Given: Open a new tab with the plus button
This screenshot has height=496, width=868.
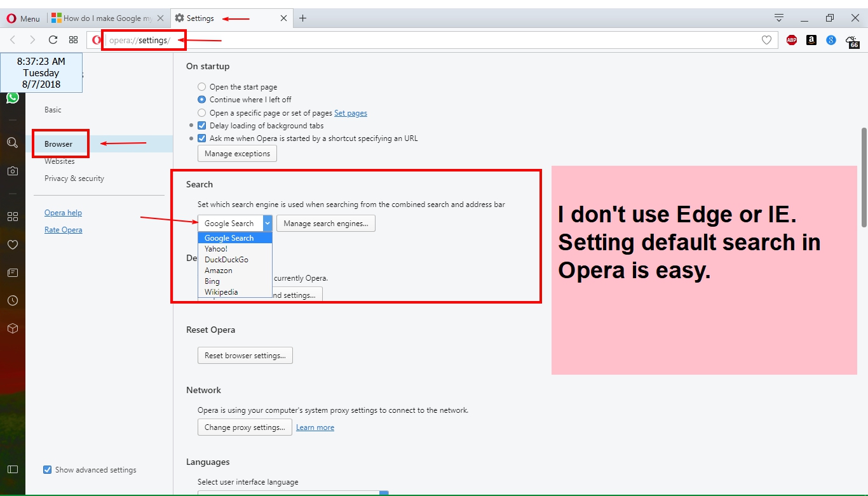Looking at the screenshot, I should (303, 18).
